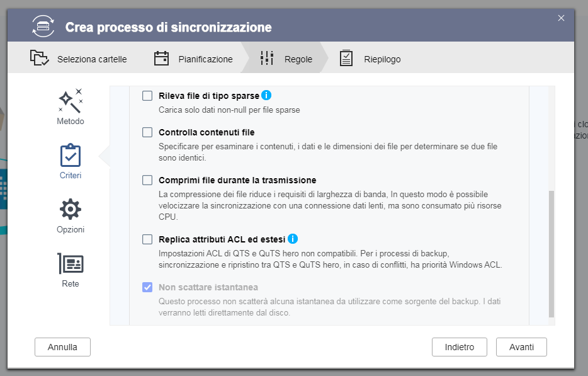The height and width of the screenshot is (376, 588).
Task: Open the Opzioni gear settings
Action: (71, 209)
